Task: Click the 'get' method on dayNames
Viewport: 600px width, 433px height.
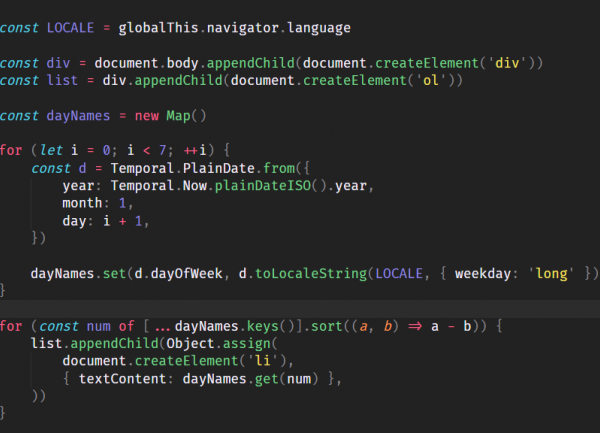Action: click(x=267, y=379)
